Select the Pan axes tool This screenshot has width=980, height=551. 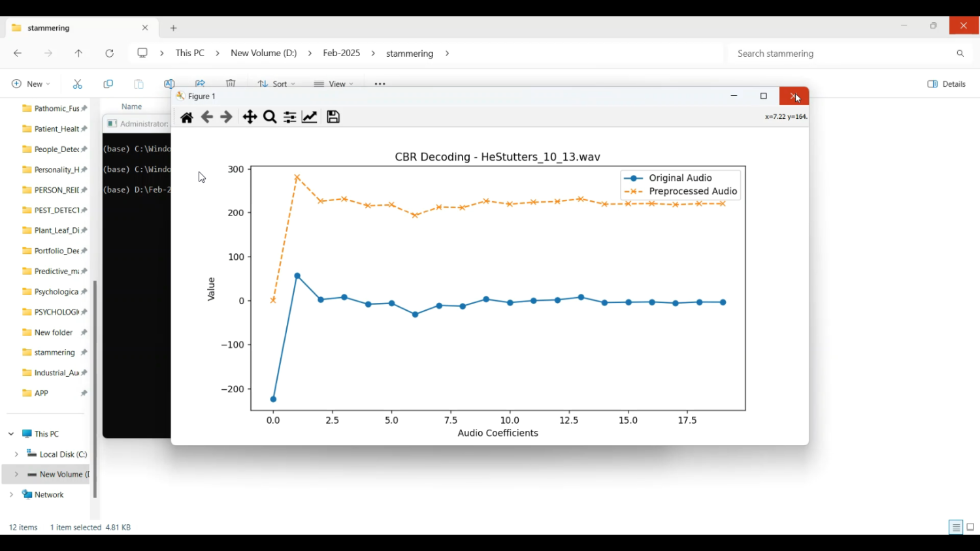tap(250, 118)
